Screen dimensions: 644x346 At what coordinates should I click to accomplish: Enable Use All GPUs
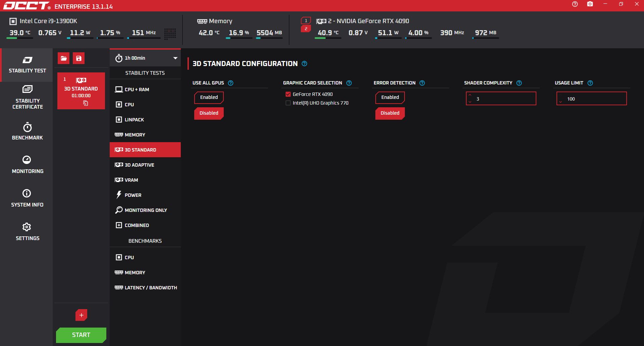coord(209,98)
